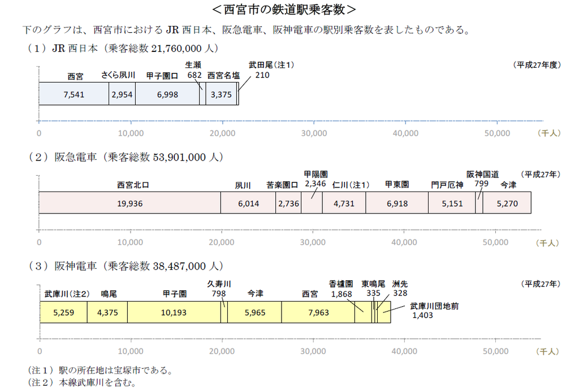Click the 香櫨園 station label
This screenshot has width=579, height=392.
(341, 284)
